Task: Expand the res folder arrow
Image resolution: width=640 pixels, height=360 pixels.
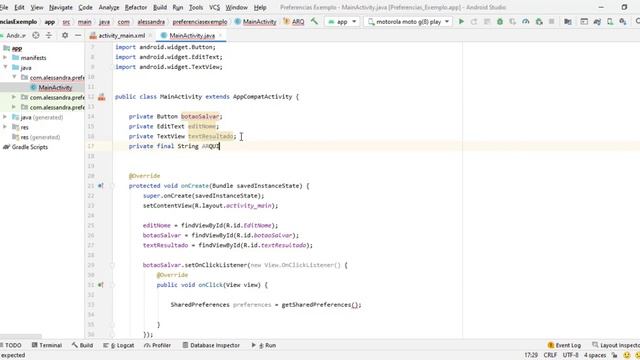Action: (x=5, y=127)
